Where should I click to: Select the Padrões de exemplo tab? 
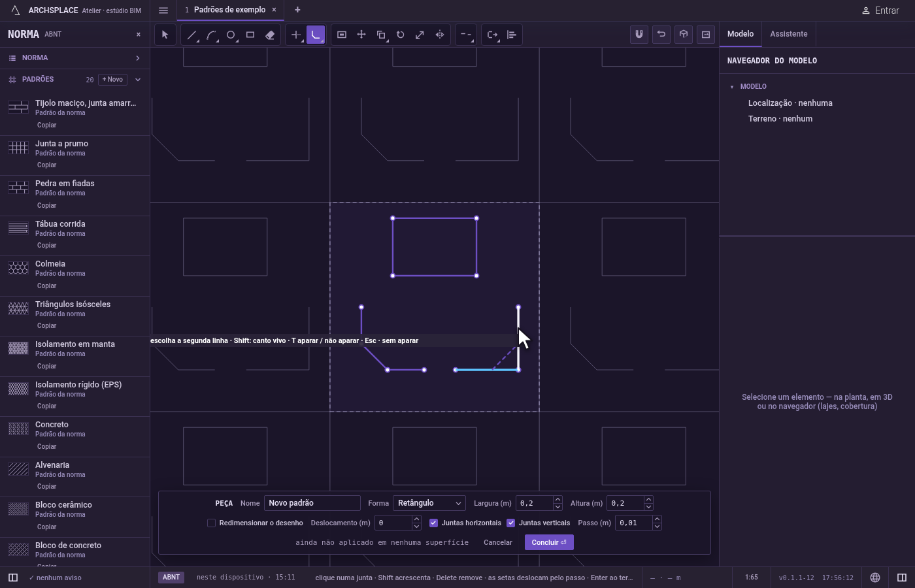click(x=230, y=10)
